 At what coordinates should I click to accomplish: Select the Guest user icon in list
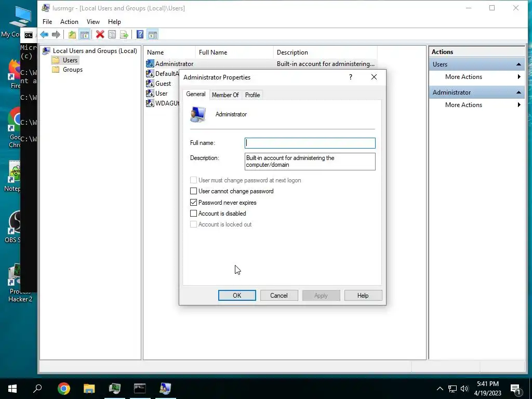150,83
